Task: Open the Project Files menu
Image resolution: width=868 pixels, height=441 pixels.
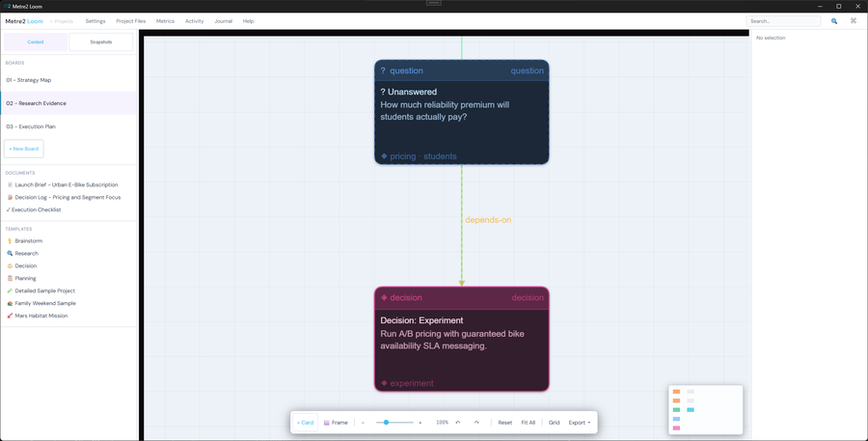Action: [x=130, y=21]
